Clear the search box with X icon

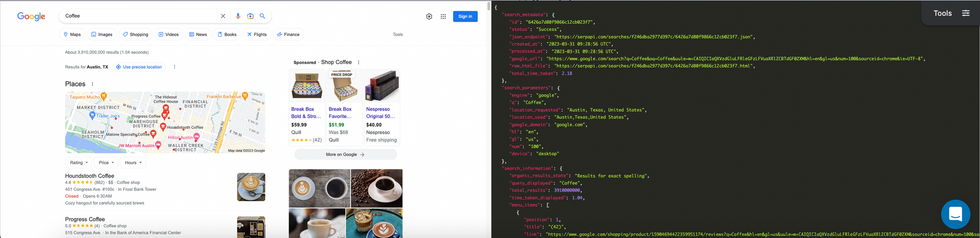pos(223,16)
